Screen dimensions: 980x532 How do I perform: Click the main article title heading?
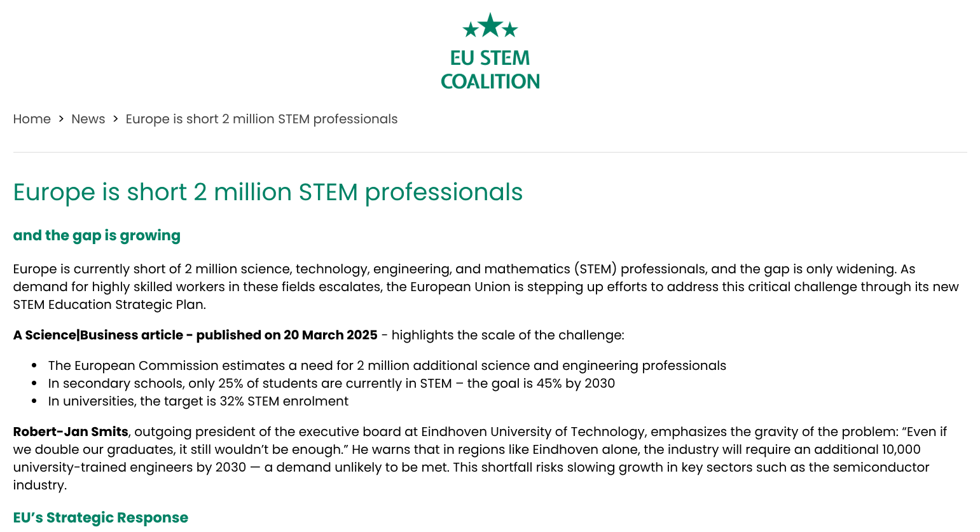pos(268,192)
